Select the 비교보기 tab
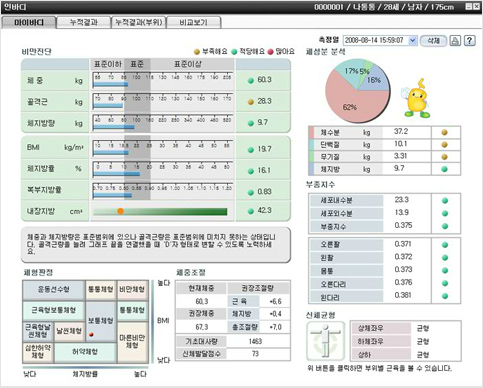The width and height of the screenshot is (483, 388). [x=193, y=22]
